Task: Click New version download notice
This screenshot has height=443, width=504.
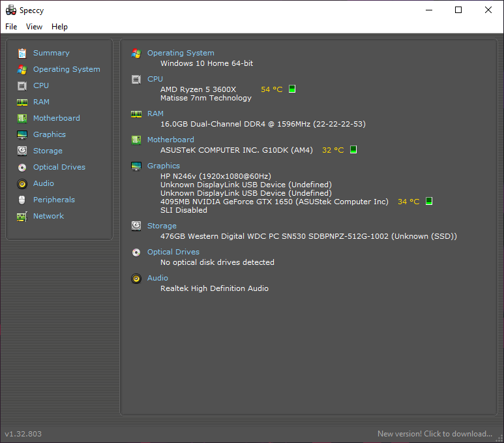Action: (x=435, y=434)
